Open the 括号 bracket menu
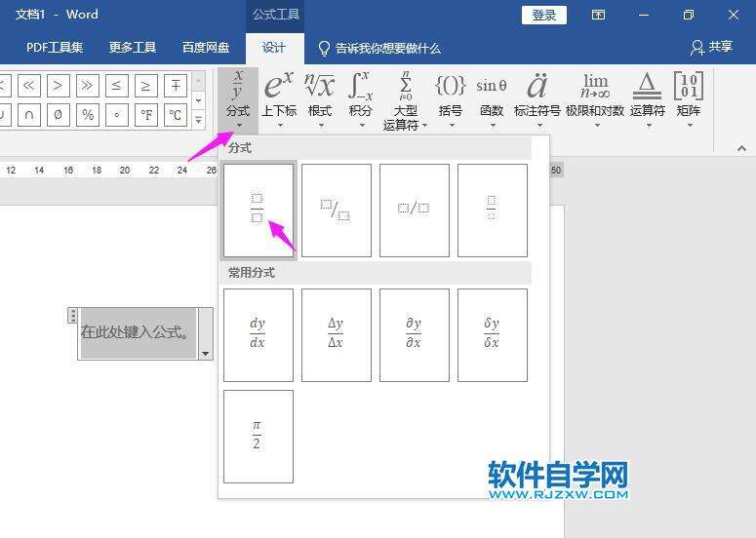This screenshot has height=538, width=756. (x=451, y=100)
